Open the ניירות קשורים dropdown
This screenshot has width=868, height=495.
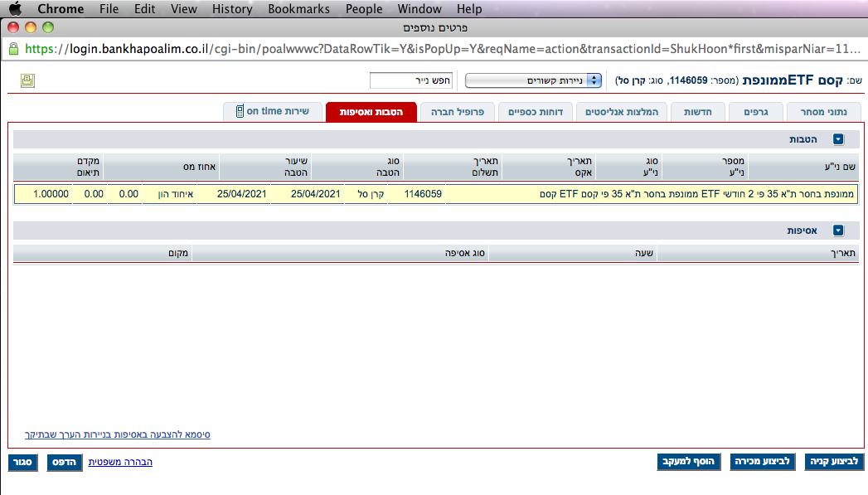tap(533, 80)
